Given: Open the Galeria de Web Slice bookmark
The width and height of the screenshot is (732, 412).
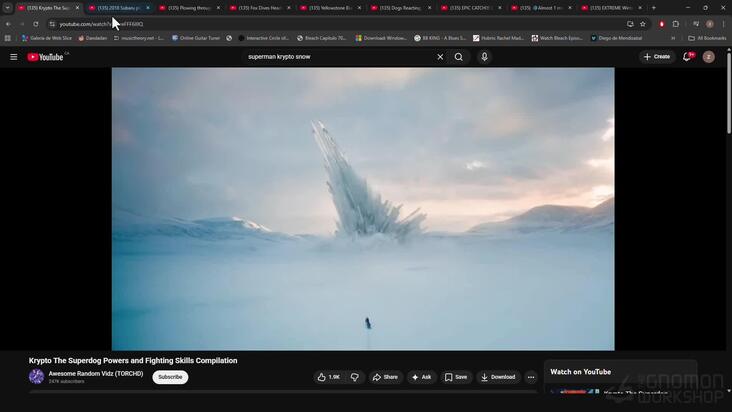Looking at the screenshot, I should point(47,38).
